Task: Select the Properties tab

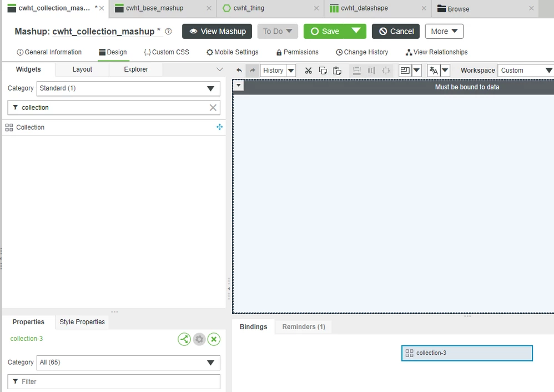Action: point(28,322)
